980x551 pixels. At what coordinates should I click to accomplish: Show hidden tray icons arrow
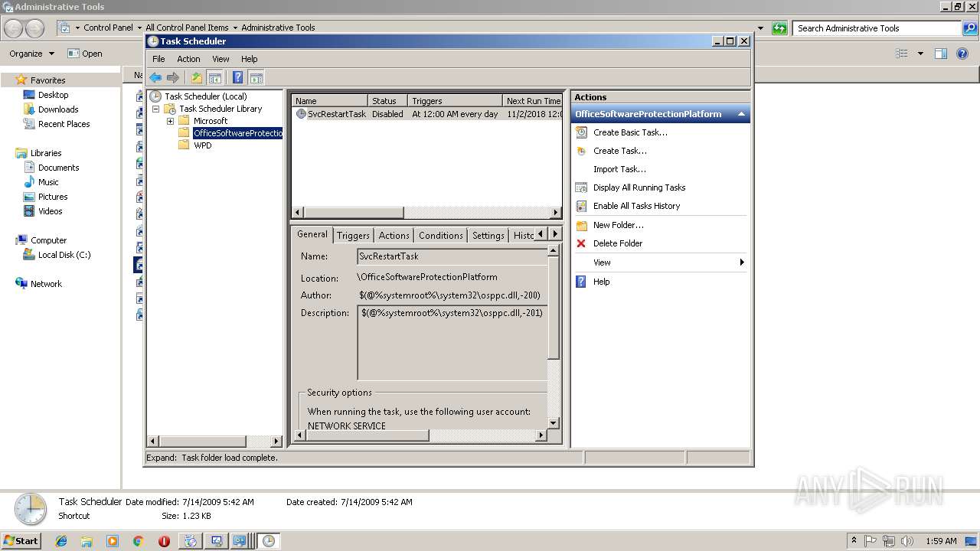click(854, 541)
